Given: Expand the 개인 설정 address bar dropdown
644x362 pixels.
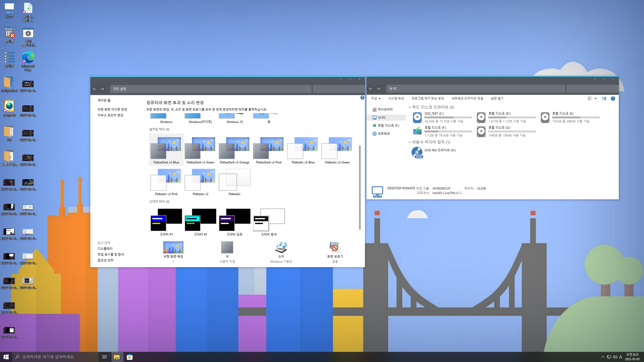Looking at the screenshot, I should point(308,89).
